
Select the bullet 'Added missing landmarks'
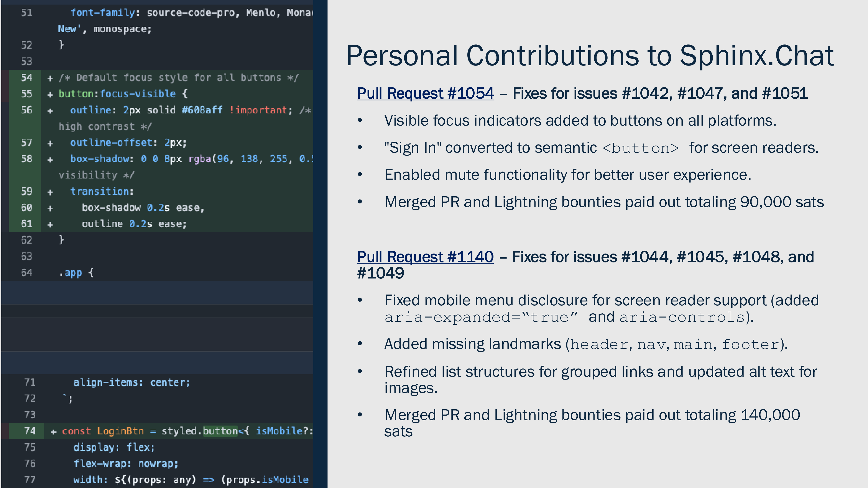click(586, 344)
